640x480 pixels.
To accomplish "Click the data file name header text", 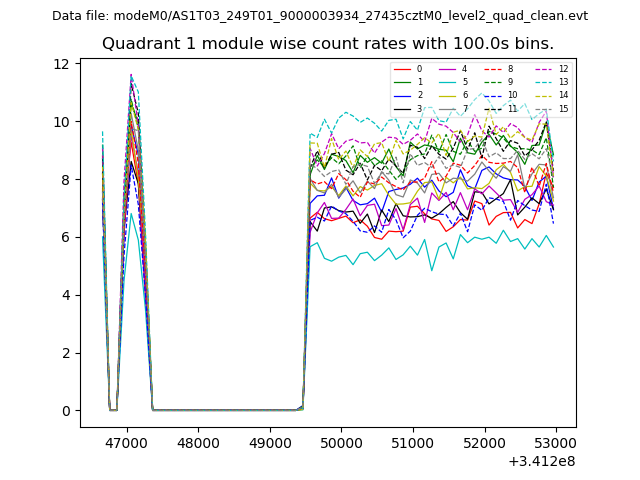I will coord(320,15).
